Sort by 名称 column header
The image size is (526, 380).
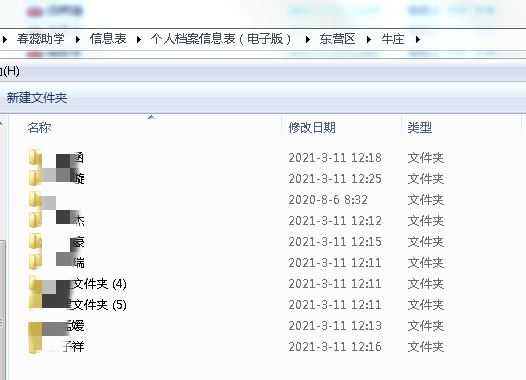(39, 127)
